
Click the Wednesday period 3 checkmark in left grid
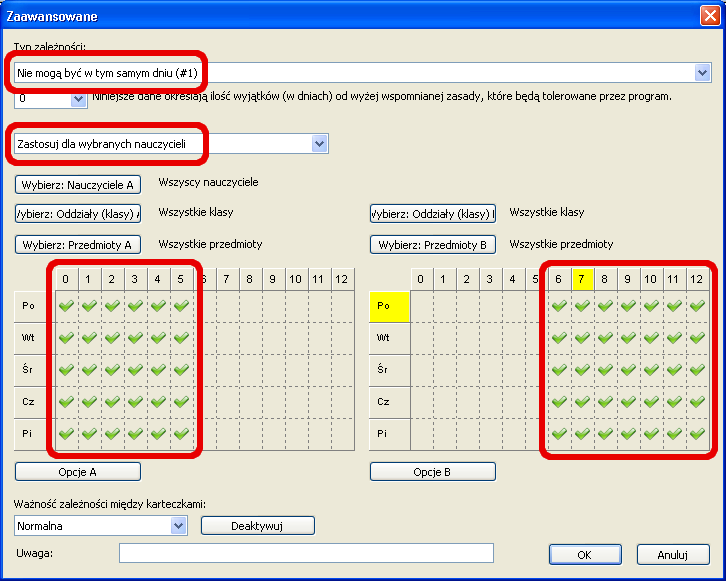tap(135, 370)
